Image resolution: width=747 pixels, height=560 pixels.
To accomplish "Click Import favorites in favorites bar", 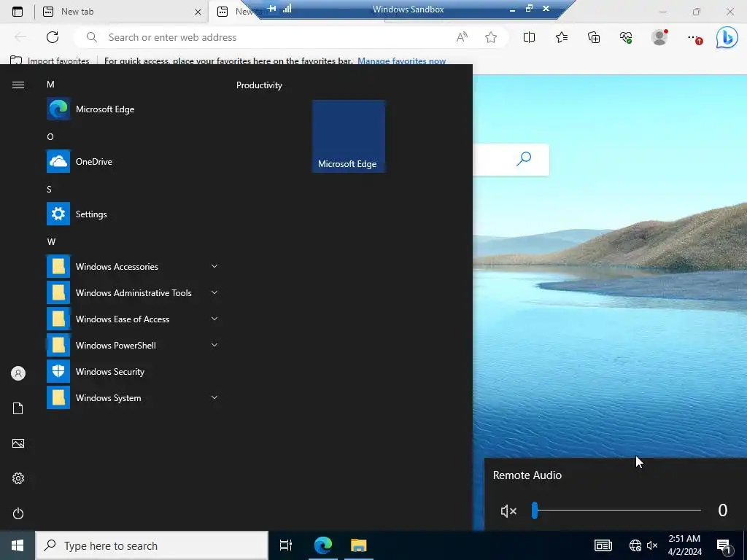I will point(50,61).
